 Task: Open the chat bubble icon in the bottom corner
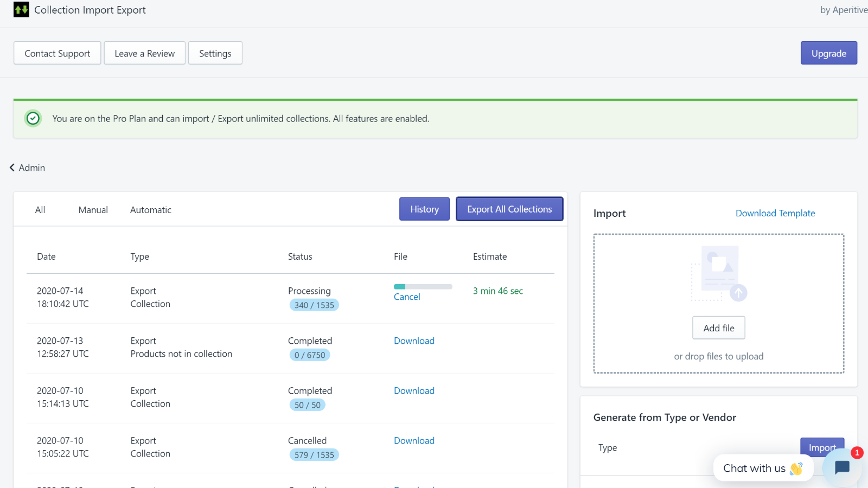841,467
